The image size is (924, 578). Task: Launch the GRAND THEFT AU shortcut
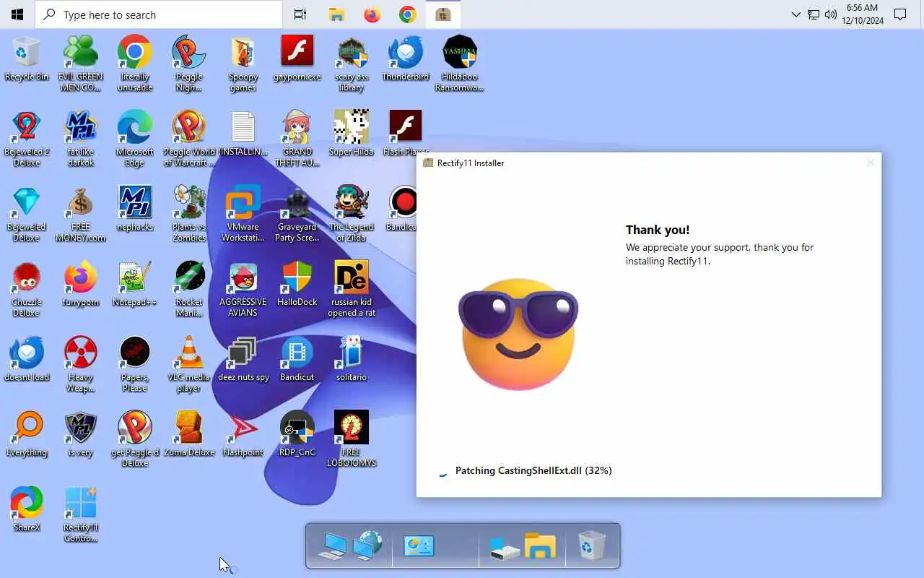[x=297, y=139]
